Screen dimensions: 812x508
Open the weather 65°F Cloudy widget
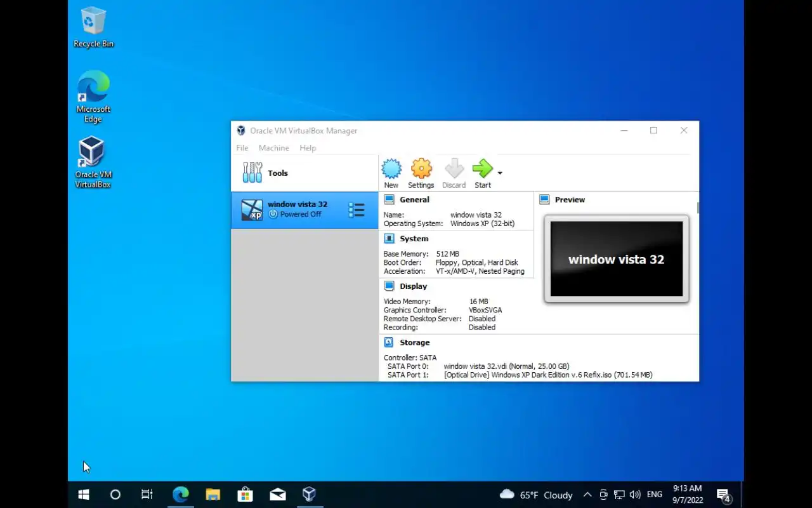536,495
